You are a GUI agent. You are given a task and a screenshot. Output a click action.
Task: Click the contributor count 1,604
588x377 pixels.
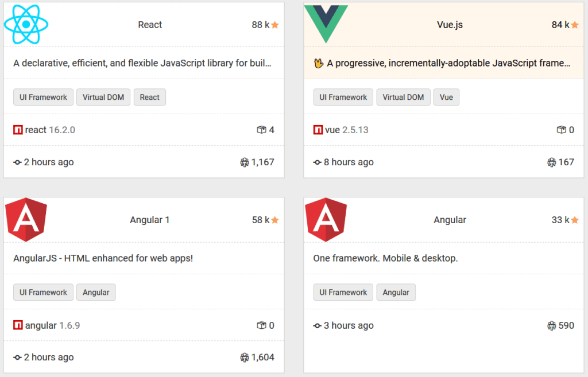(263, 357)
